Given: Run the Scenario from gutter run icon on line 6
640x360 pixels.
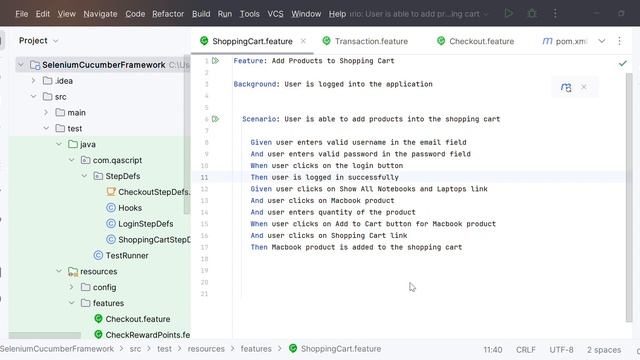Looking at the screenshot, I should click(216, 119).
